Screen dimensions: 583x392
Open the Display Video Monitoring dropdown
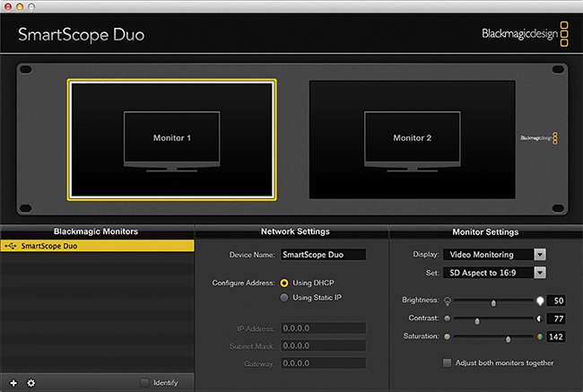click(494, 255)
